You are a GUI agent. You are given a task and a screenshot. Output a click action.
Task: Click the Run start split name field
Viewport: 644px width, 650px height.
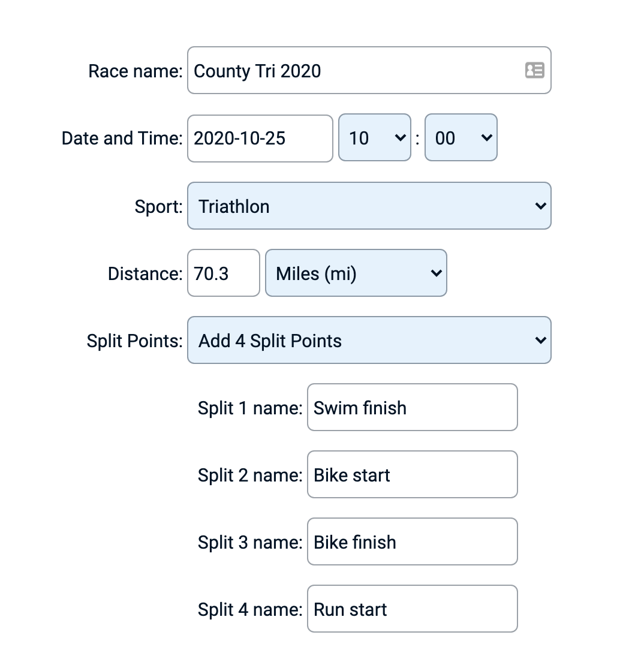click(x=412, y=609)
